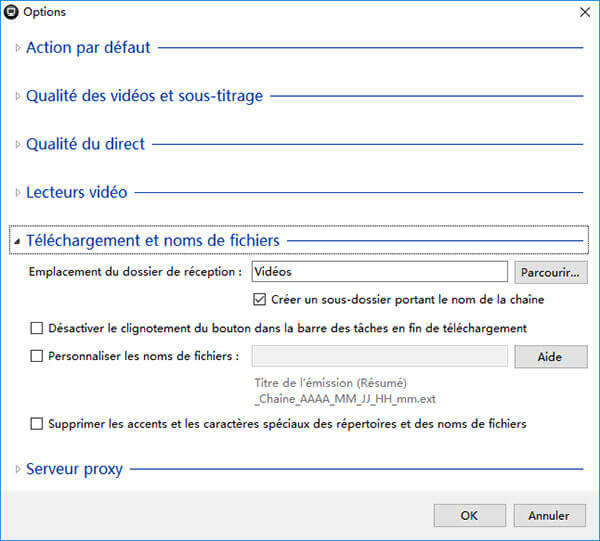This screenshot has height=541, width=600.
Task: Click the Options title bar text
Action: [45, 12]
